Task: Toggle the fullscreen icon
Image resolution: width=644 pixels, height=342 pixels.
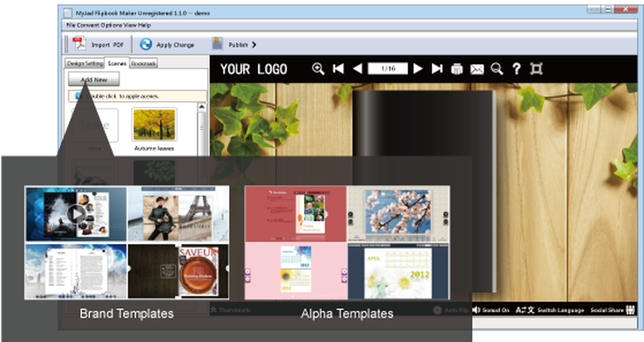Action: [x=536, y=68]
